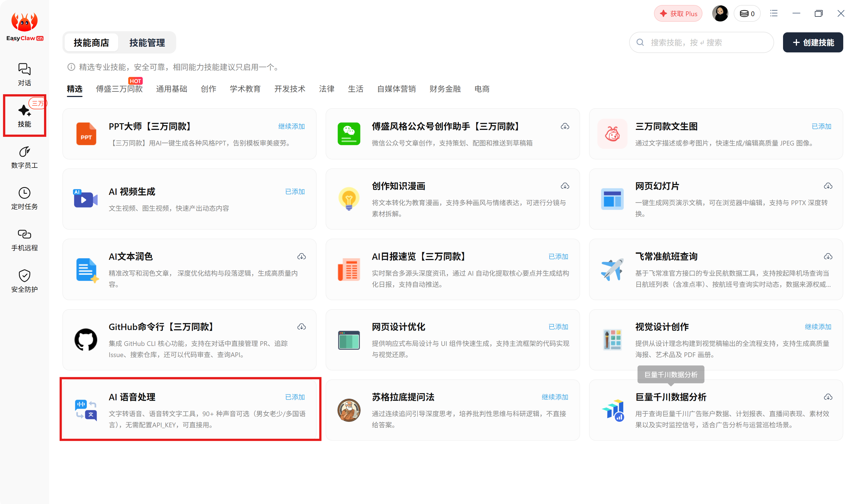Download GitHub命令行 skill via cloud icon
This screenshot has width=853, height=504.
tap(302, 327)
